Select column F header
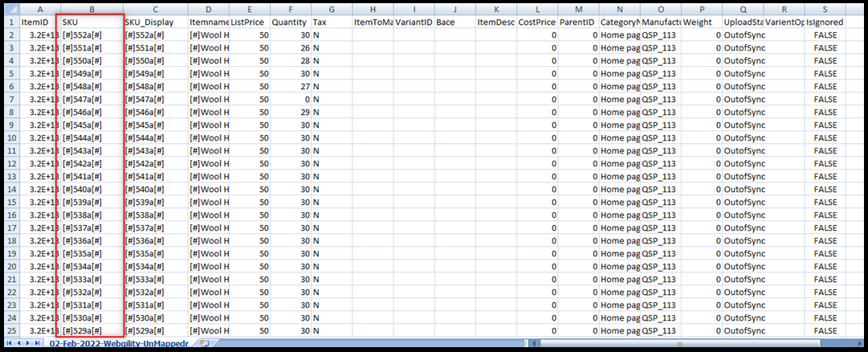868x352 pixels. coord(290,9)
